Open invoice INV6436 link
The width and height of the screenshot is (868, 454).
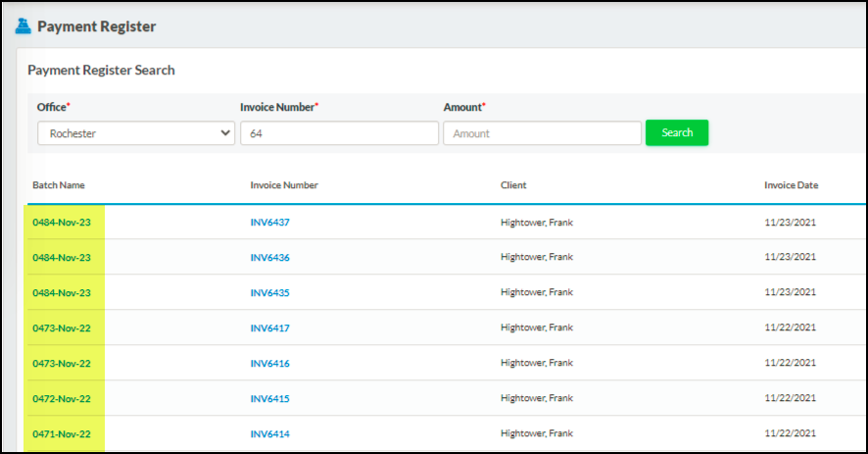[270, 258]
